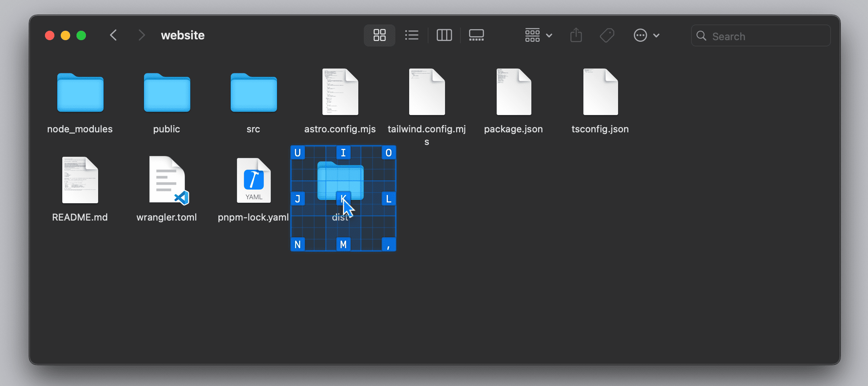Open the More actions menu

(x=640, y=35)
